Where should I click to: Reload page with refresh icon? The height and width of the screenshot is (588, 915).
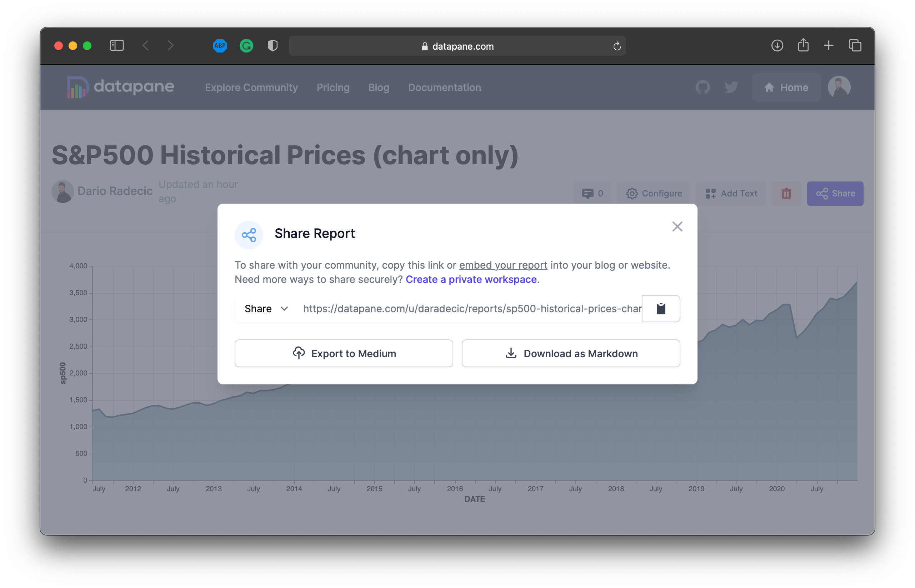617,46
